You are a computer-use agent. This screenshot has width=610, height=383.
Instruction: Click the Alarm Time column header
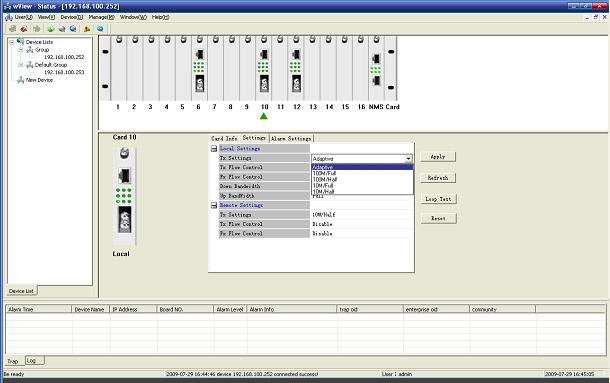click(39, 309)
